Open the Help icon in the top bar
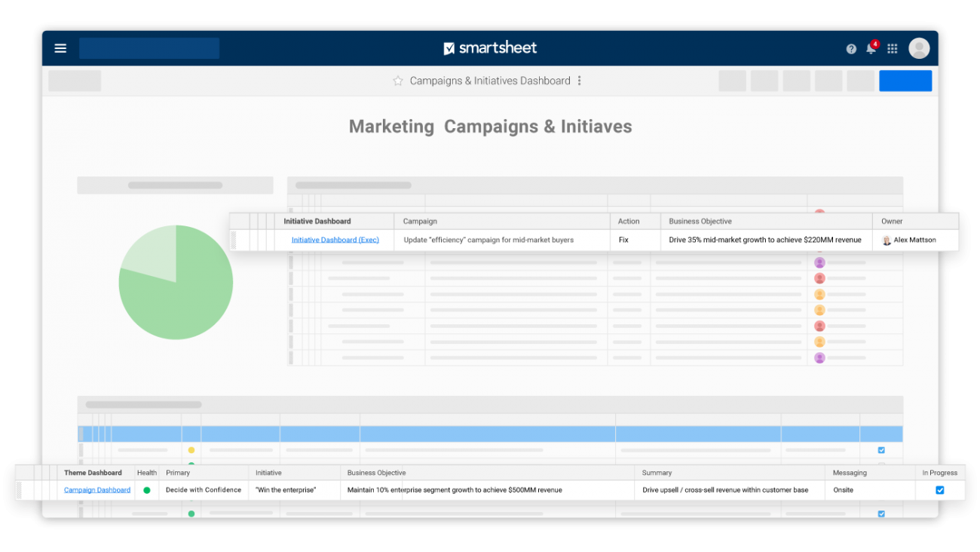980x552 pixels. tap(851, 48)
